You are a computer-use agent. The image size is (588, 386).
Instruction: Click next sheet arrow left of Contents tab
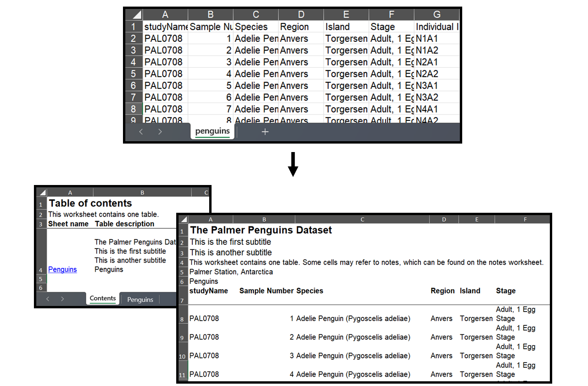62,299
